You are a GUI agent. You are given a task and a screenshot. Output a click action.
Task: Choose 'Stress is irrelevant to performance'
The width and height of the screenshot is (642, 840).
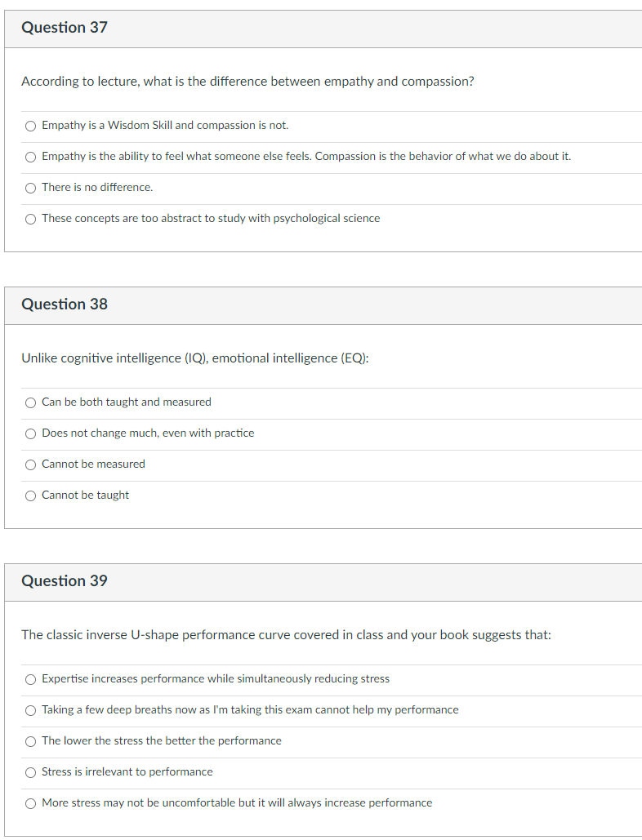coord(30,772)
